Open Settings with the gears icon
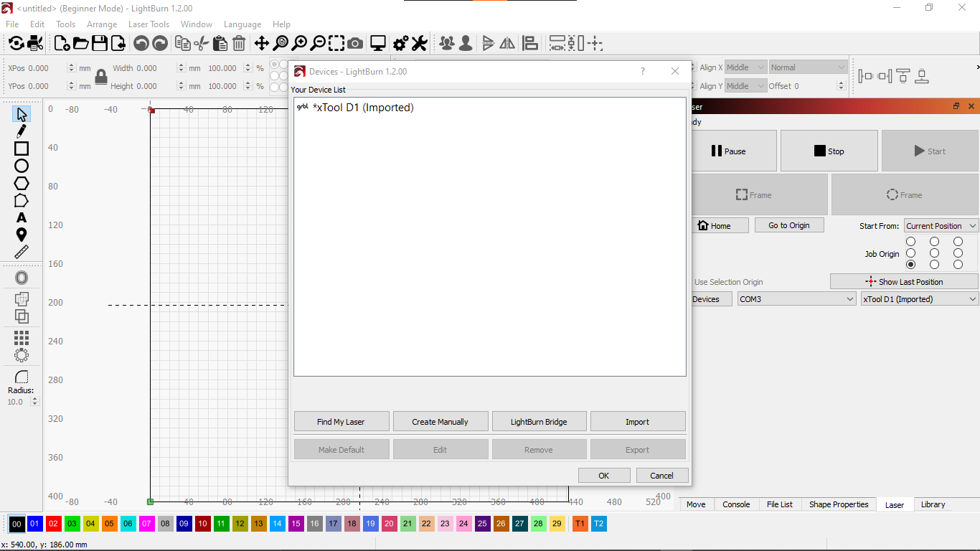980x551 pixels. coord(401,43)
